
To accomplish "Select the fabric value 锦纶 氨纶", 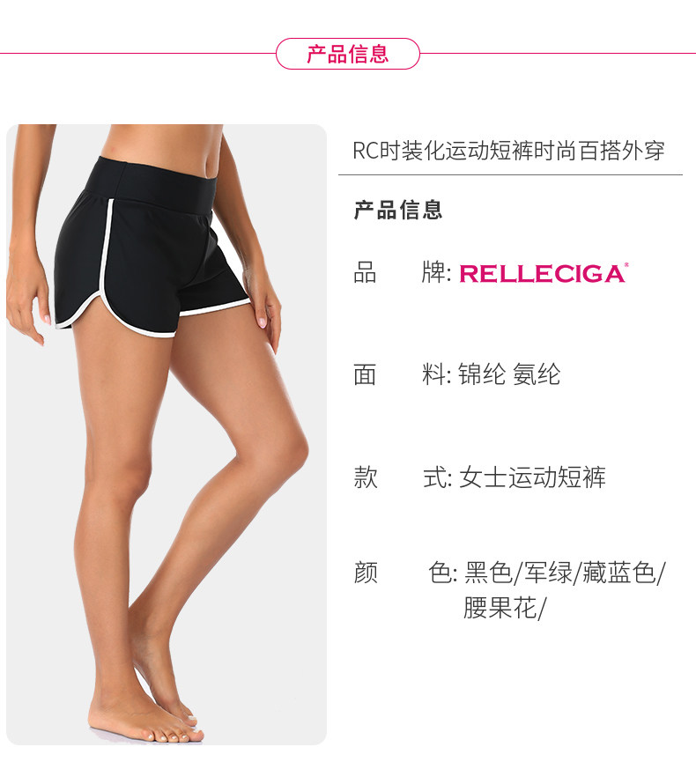I will click(x=509, y=374).
